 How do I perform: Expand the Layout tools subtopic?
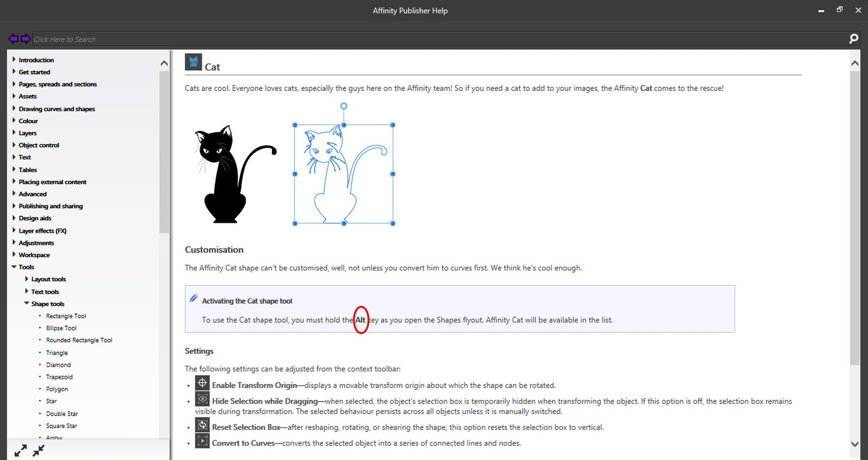(x=26, y=279)
